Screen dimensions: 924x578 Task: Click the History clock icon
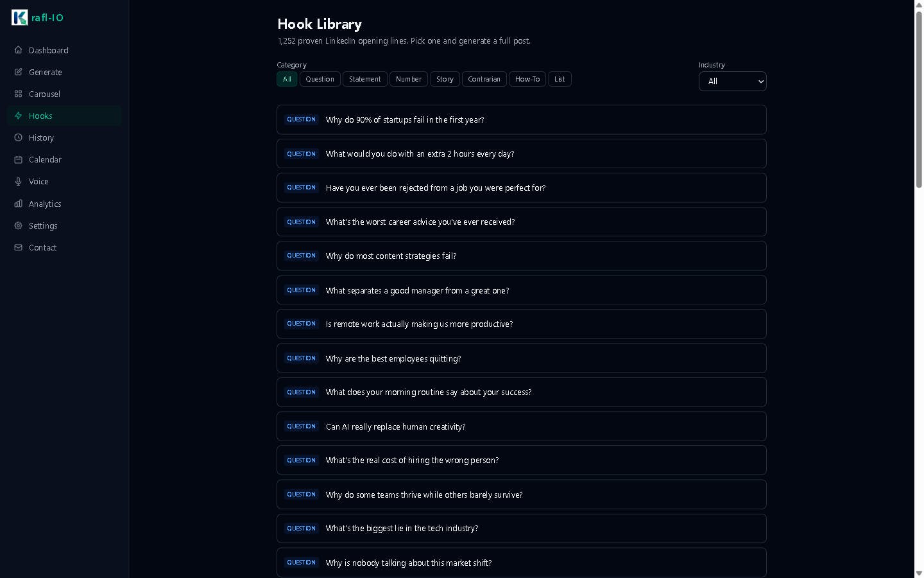pos(18,137)
